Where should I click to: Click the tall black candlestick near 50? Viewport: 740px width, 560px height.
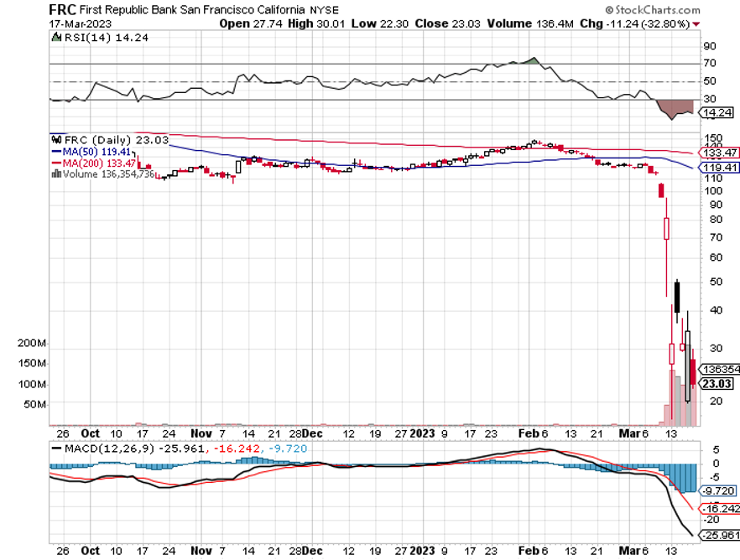click(677, 297)
